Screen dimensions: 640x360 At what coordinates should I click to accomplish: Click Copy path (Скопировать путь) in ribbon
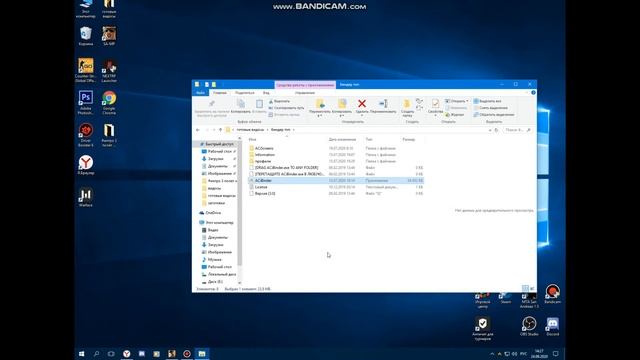click(x=286, y=108)
